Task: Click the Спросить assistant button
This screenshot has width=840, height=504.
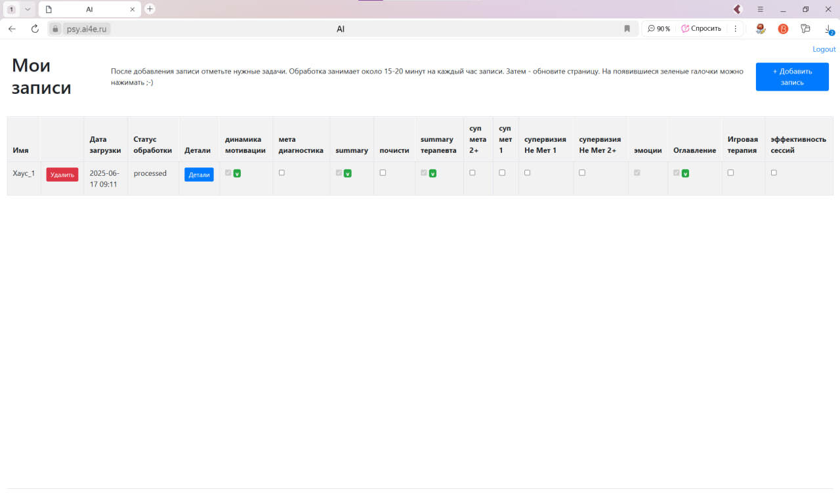Action: pyautogui.click(x=701, y=29)
